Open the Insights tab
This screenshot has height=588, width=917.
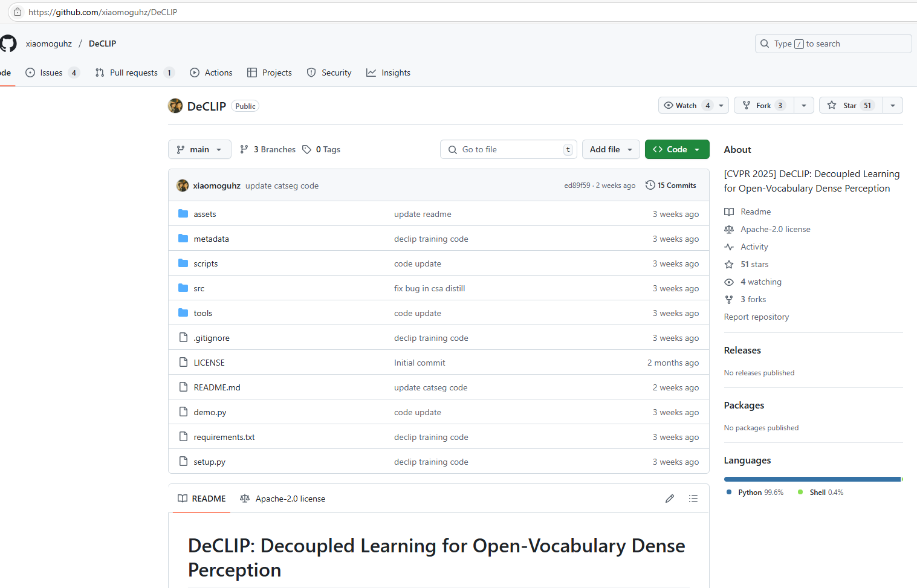(388, 73)
